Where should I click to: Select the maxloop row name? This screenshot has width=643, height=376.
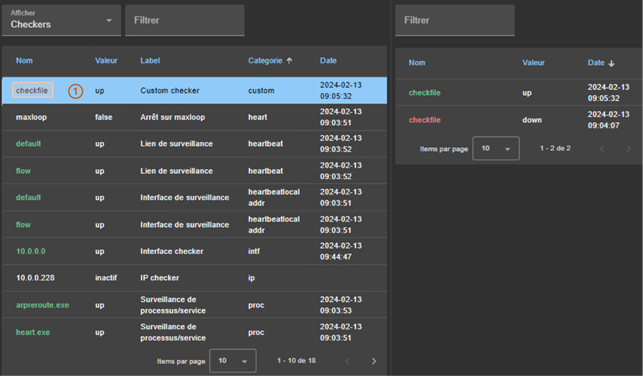pos(31,117)
